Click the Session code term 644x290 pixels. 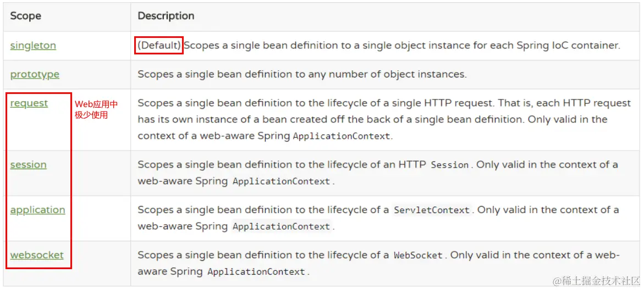click(x=450, y=165)
